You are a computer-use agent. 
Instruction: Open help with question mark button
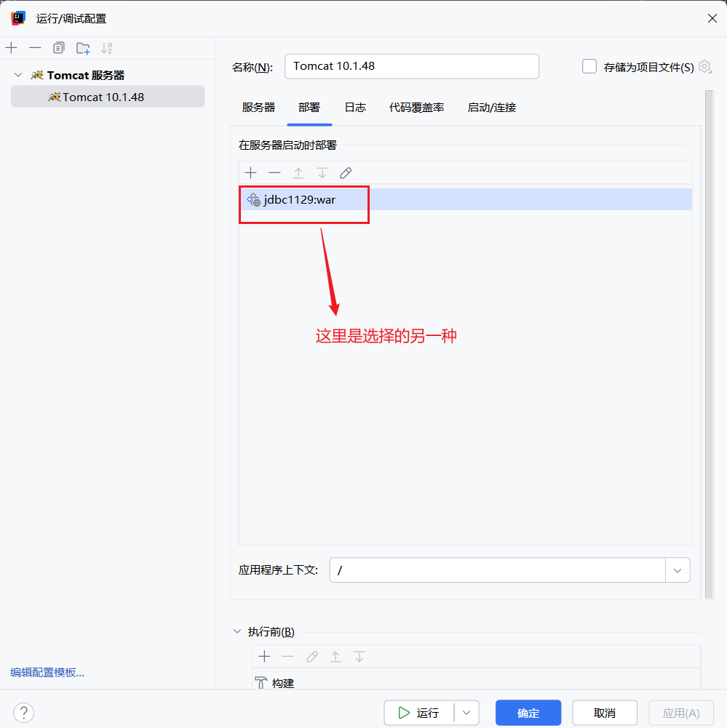[24, 713]
